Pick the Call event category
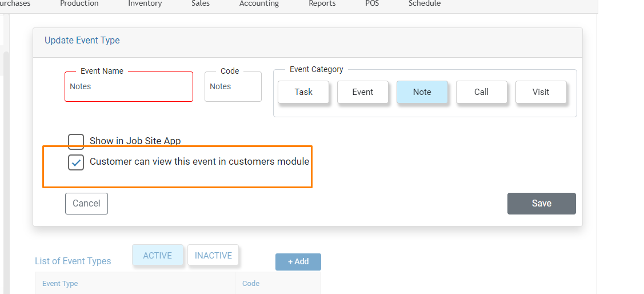This screenshot has width=644, height=294. 481,92
